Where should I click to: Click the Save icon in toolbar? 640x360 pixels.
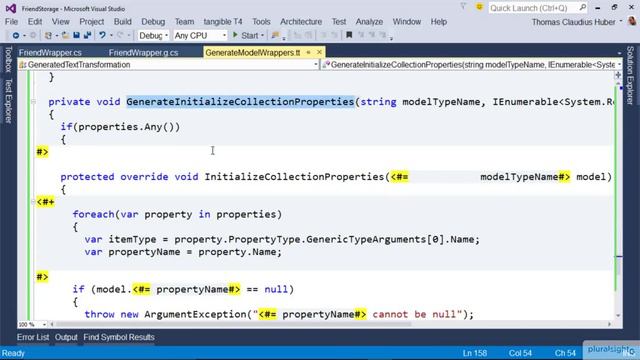pos(76,36)
